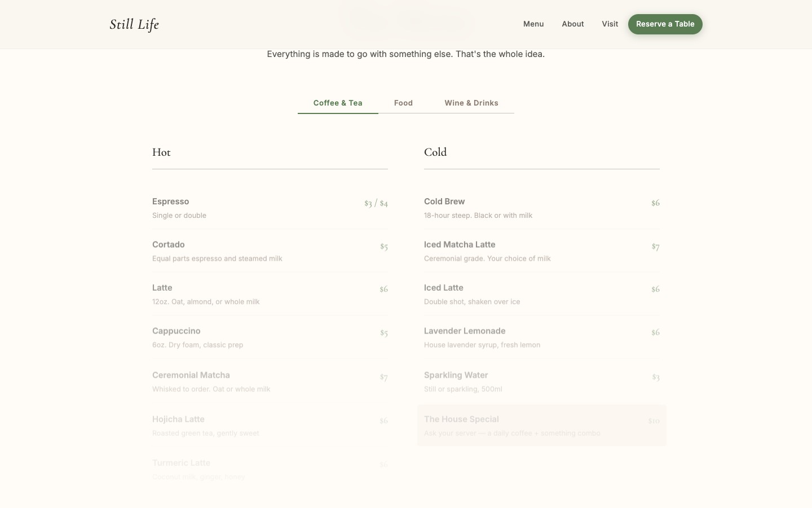The width and height of the screenshot is (812, 508).
Task: Click 'House lavender syrup, fresh lemon'
Action: click(482, 345)
